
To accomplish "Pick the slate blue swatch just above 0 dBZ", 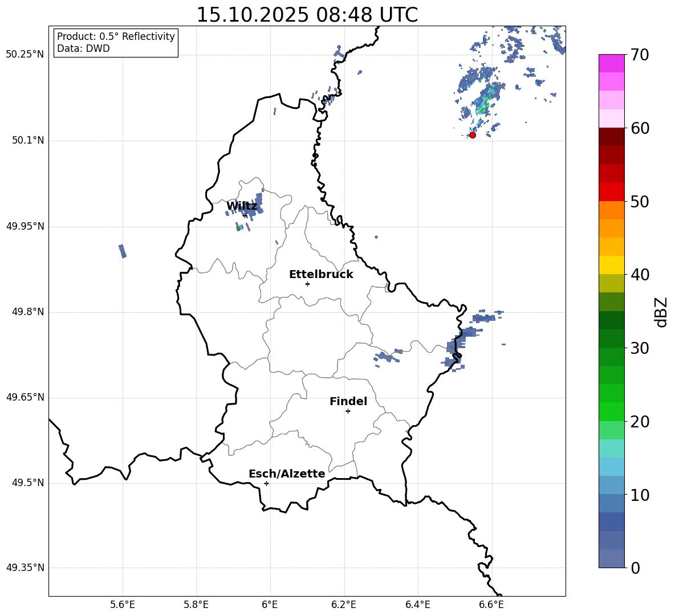I will [611, 558].
